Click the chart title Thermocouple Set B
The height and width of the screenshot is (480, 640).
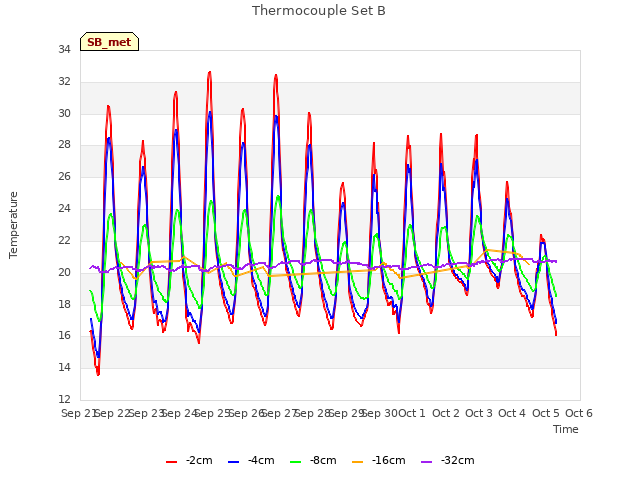click(319, 11)
